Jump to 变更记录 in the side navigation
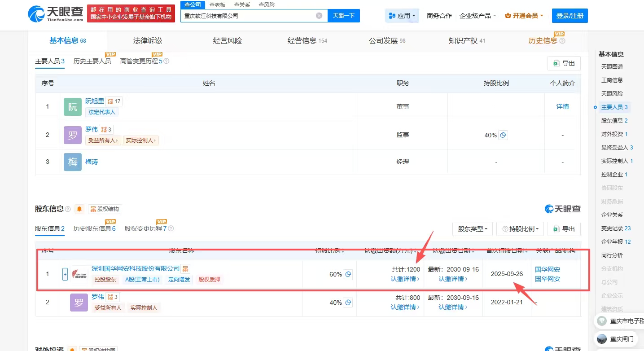 pos(616,228)
